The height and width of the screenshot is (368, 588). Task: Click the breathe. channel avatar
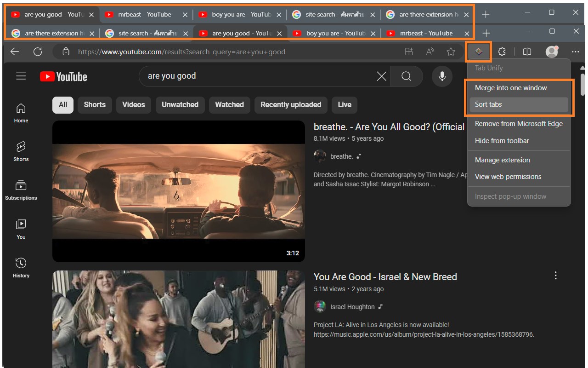pos(320,156)
